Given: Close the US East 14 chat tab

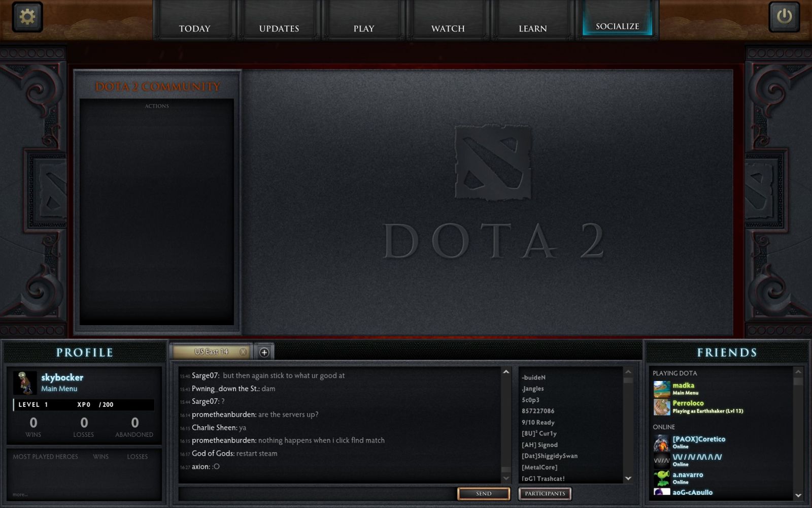Looking at the screenshot, I should [x=244, y=352].
